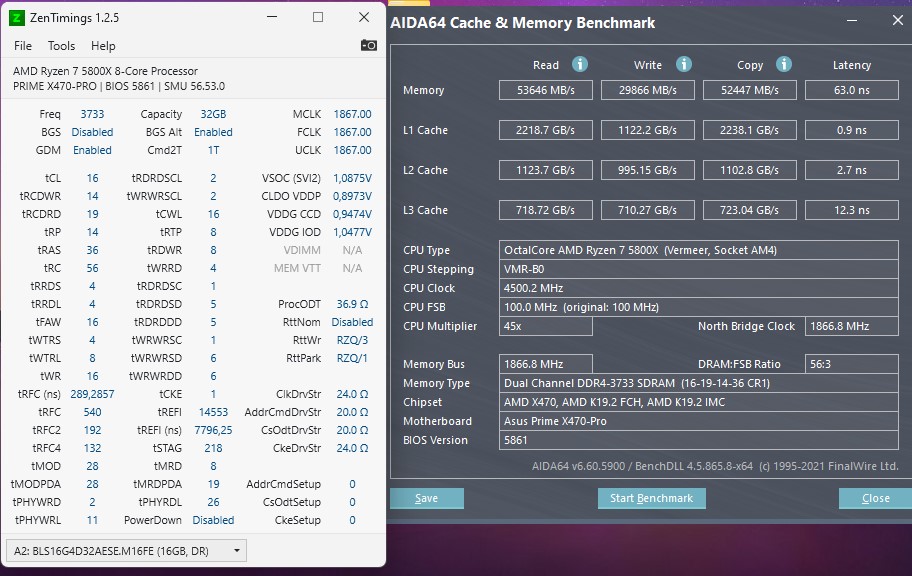The height and width of the screenshot is (576, 912).
Task: Click the Freq value 3733 in ZenTimings
Action: pyautogui.click(x=92, y=114)
